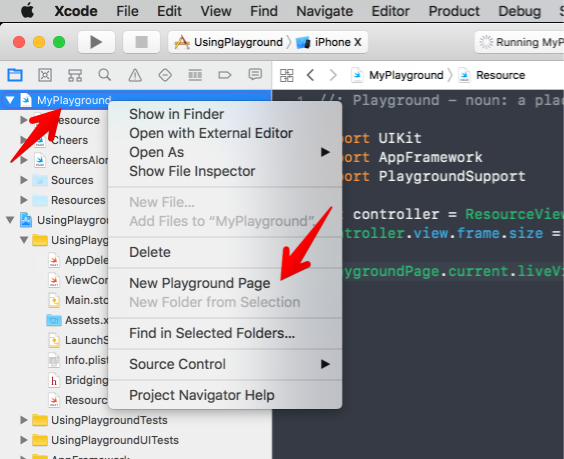Click the Stop button

(x=141, y=42)
